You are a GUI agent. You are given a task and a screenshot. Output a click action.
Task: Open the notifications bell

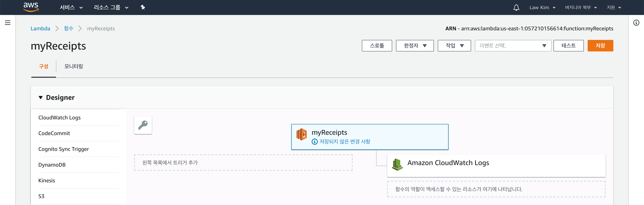pos(516,7)
